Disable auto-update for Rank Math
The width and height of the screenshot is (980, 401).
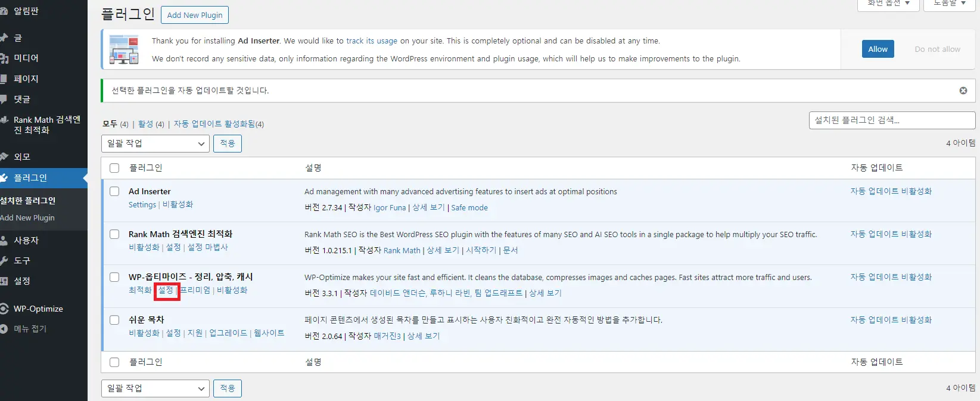pos(891,234)
